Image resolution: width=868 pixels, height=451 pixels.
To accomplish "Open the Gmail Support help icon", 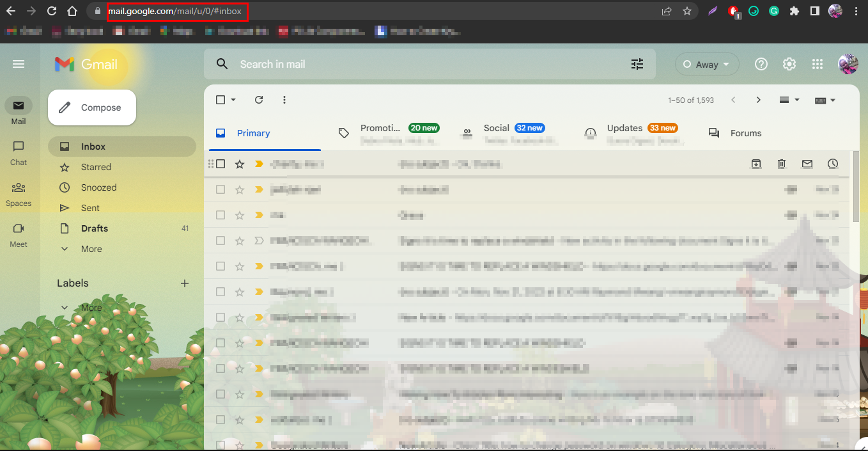I will (761, 64).
